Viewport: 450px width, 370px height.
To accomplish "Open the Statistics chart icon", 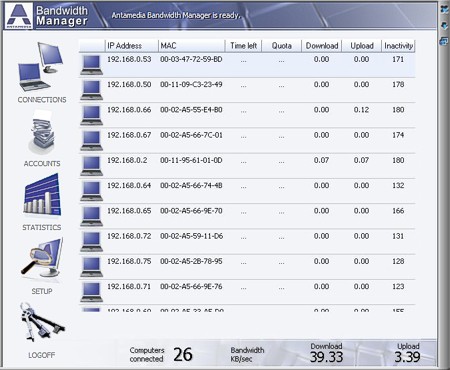I will click(42, 195).
